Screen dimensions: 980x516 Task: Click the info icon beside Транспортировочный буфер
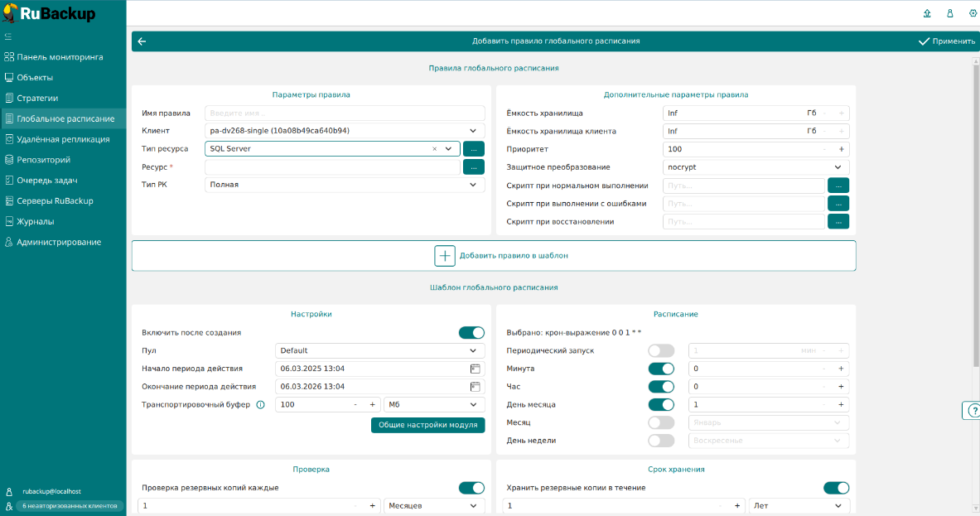pos(260,405)
